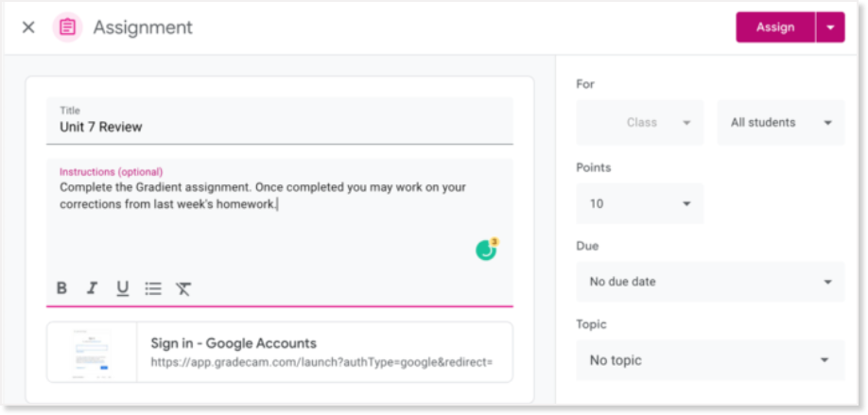Image resolution: width=868 pixels, height=415 pixels.
Task: Close the assignment editor with the X
Action: click(x=28, y=27)
